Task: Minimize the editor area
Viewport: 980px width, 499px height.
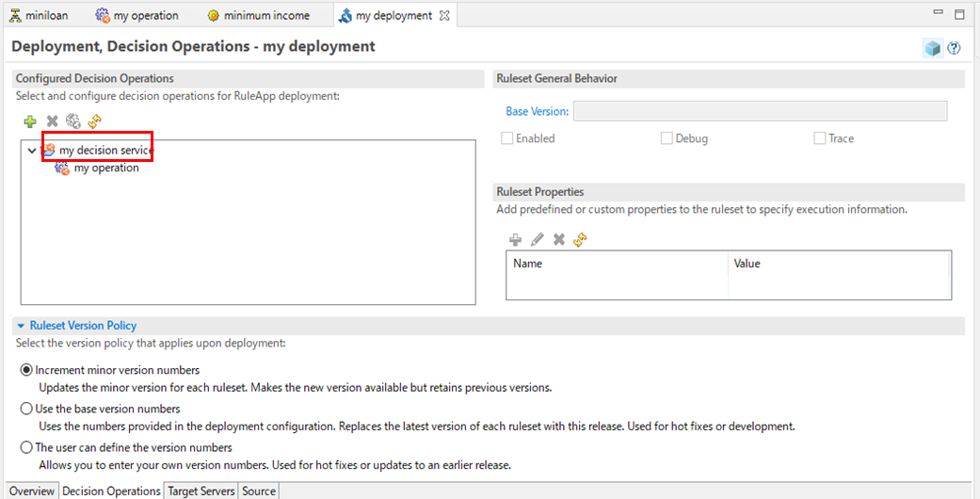Action: 939,12
